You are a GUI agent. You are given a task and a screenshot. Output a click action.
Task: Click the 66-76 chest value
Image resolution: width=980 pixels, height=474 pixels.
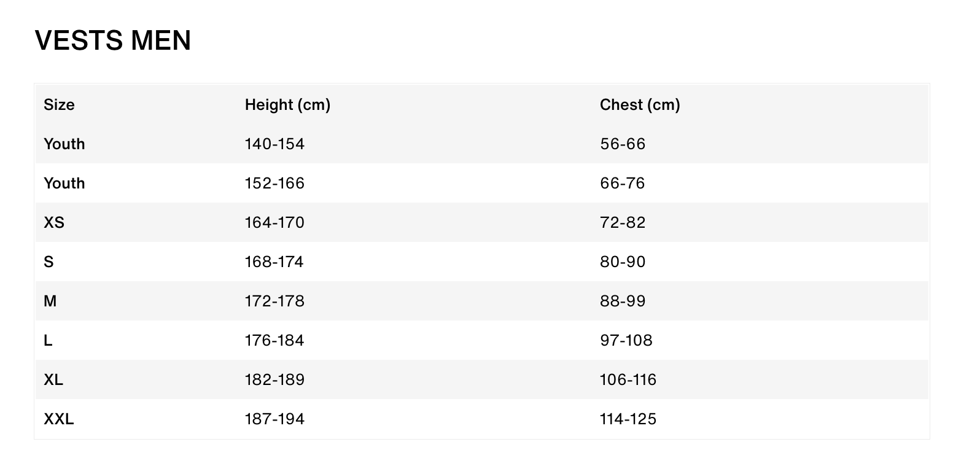point(622,183)
